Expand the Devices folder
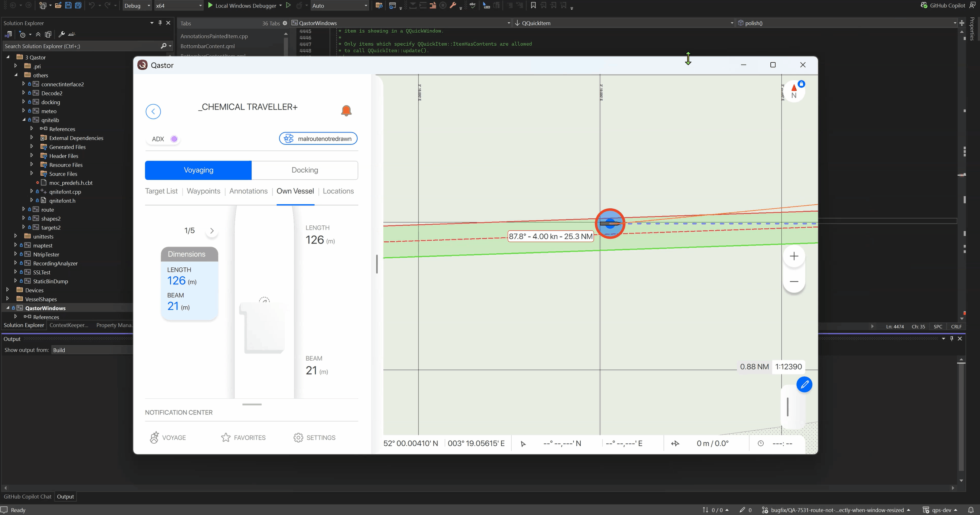Image resolution: width=980 pixels, height=515 pixels. click(8, 290)
